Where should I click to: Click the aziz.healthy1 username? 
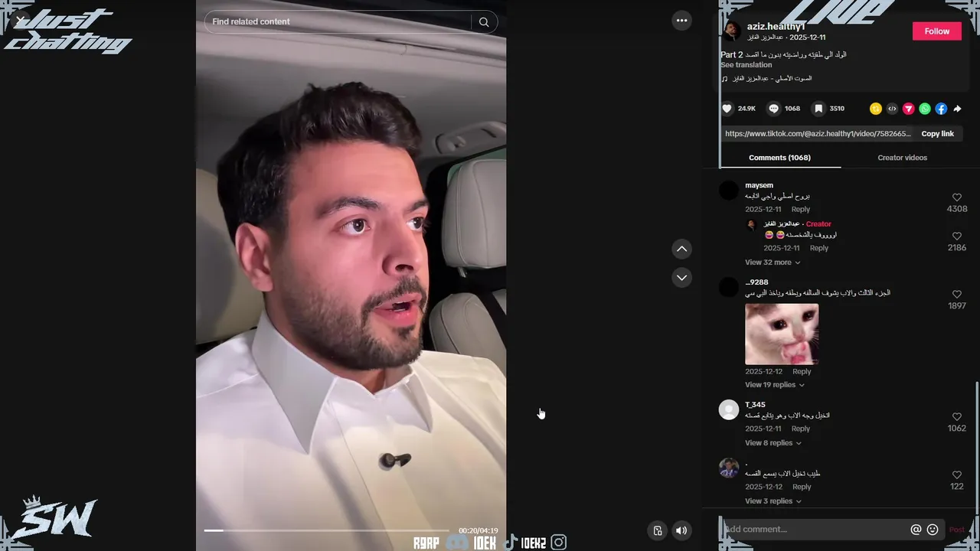[x=776, y=27]
